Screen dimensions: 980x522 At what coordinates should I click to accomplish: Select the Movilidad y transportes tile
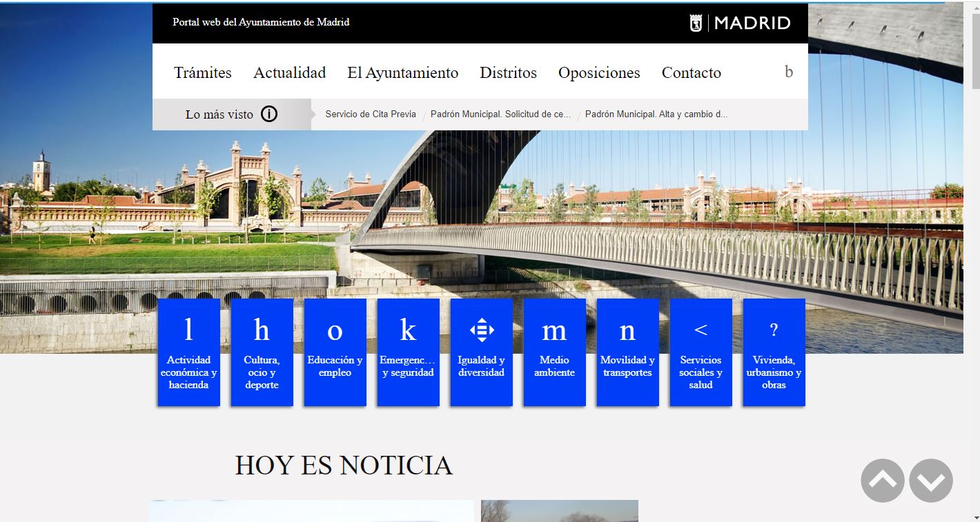(627, 352)
